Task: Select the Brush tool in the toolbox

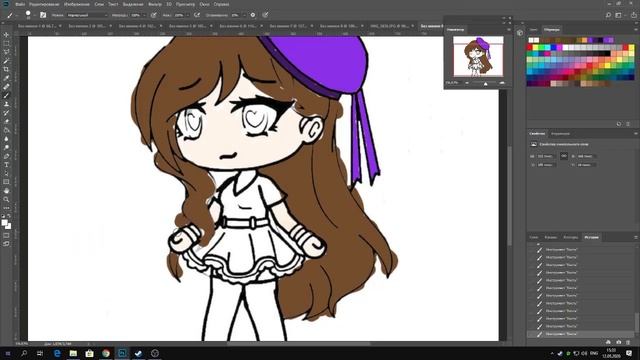Action: (6, 96)
